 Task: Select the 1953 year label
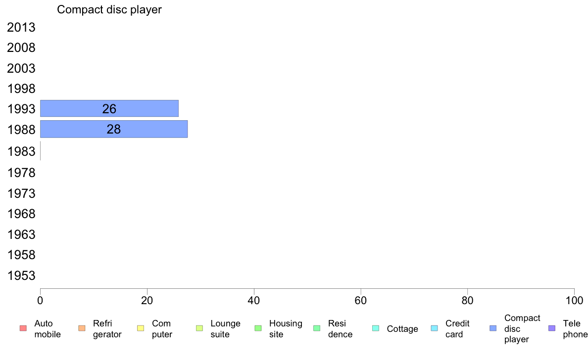click(x=21, y=275)
